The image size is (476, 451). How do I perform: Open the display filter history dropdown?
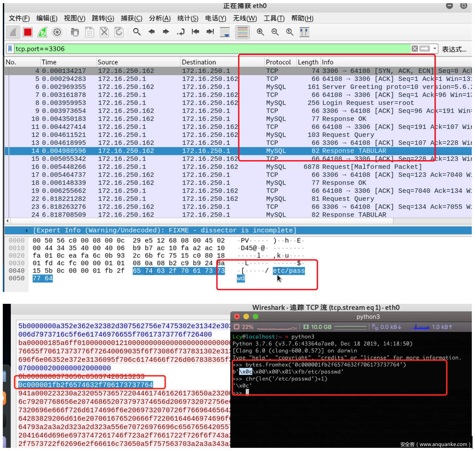click(x=435, y=49)
